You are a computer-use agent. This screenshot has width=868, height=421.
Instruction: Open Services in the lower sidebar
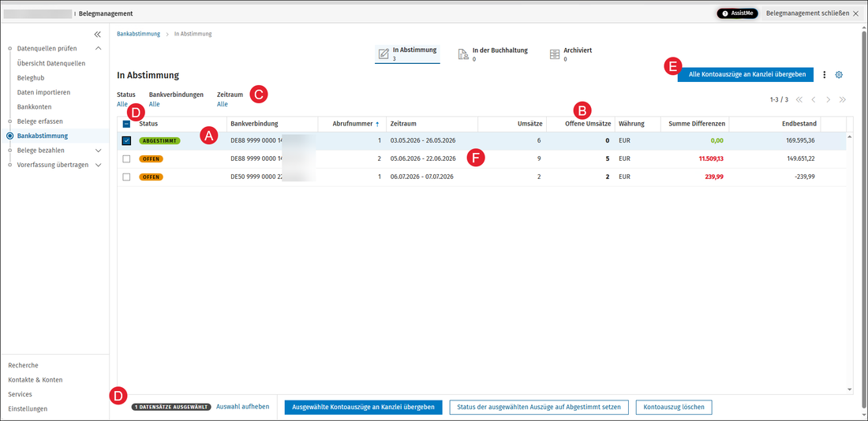click(20, 394)
